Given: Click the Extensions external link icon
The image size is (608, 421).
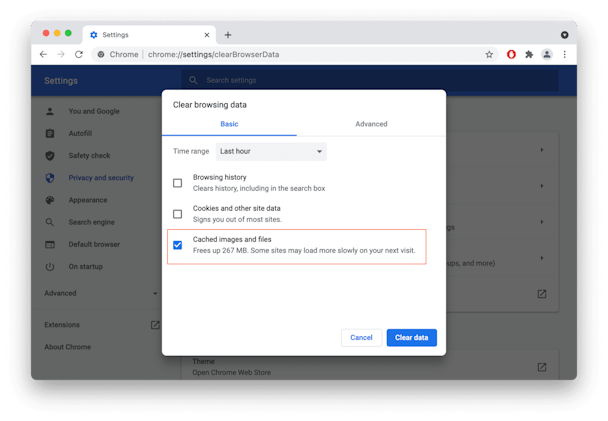Looking at the screenshot, I should point(155,325).
